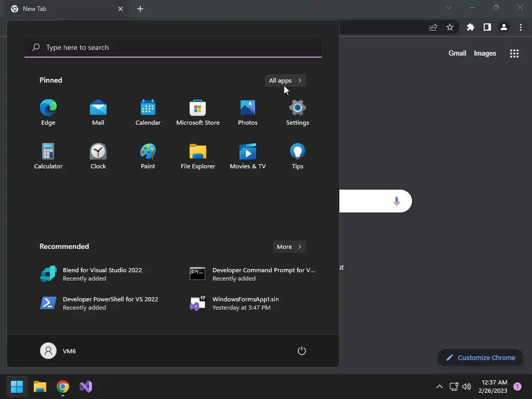The width and height of the screenshot is (532, 399).
Task: Open the Tips app
Action: [x=298, y=156]
